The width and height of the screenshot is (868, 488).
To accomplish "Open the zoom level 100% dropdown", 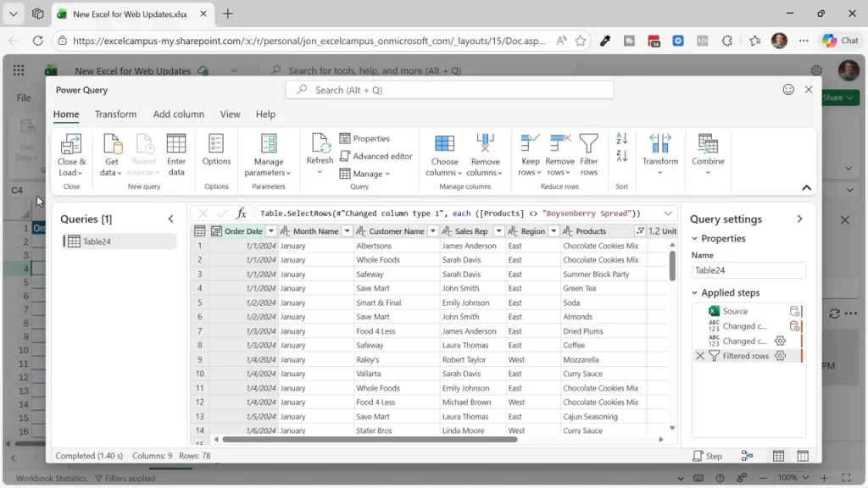I will (794, 477).
